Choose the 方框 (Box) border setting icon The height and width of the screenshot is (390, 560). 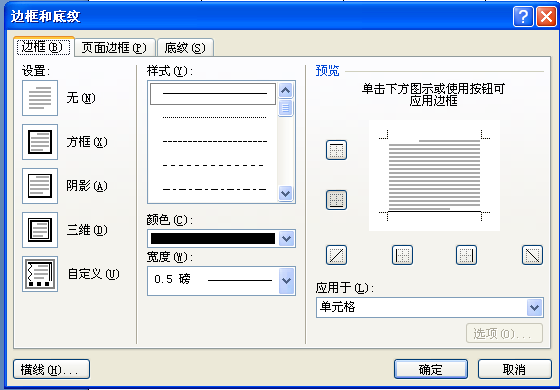[x=40, y=142]
